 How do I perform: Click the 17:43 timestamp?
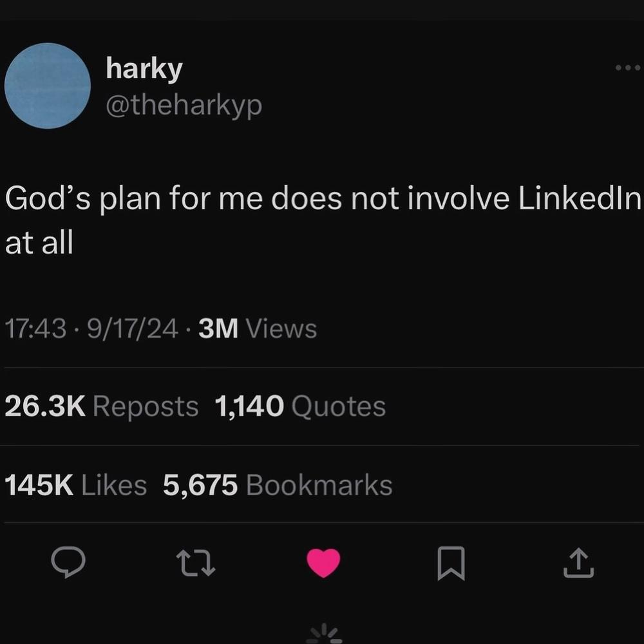pyautogui.click(x=35, y=329)
